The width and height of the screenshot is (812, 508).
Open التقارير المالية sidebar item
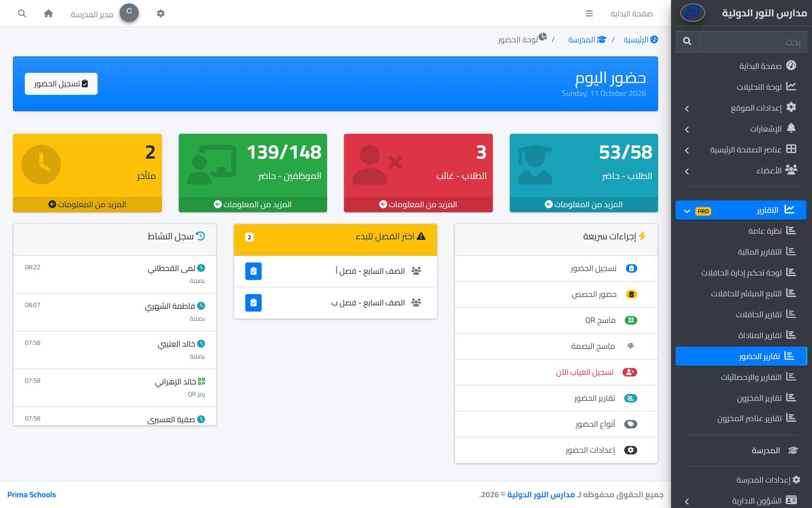coord(741,252)
